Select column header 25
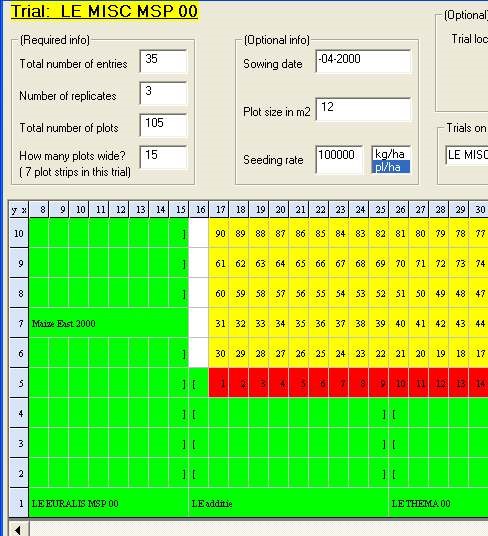 point(379,210)
